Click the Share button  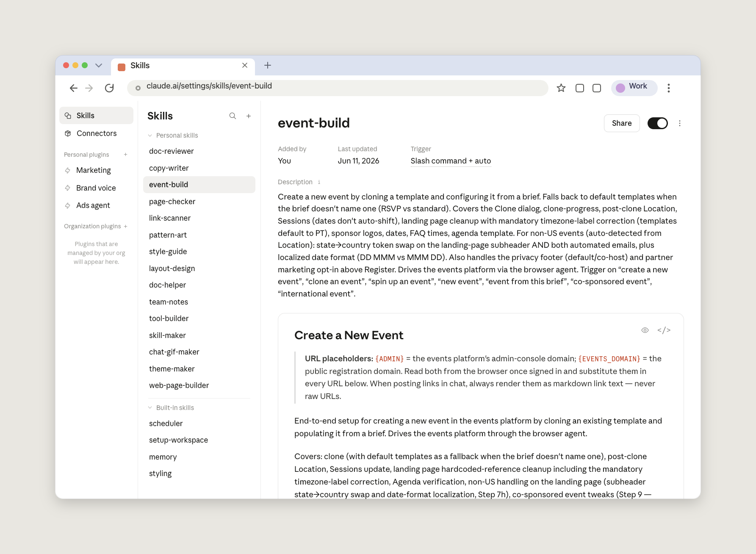pyautogui.click(x=622, y=123)
